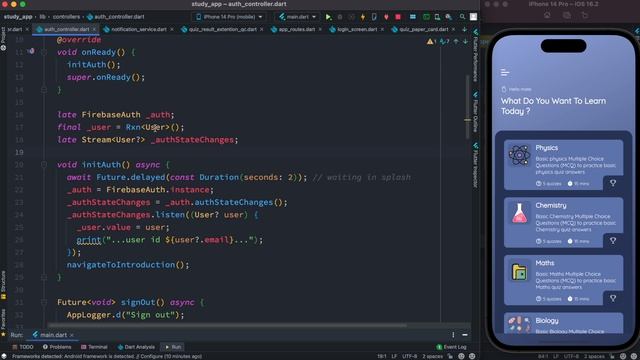Image resolution: width=640 pixels, height=360 pixels.
Task: Click trophy icon on Physics card
Action: point(613,183)
